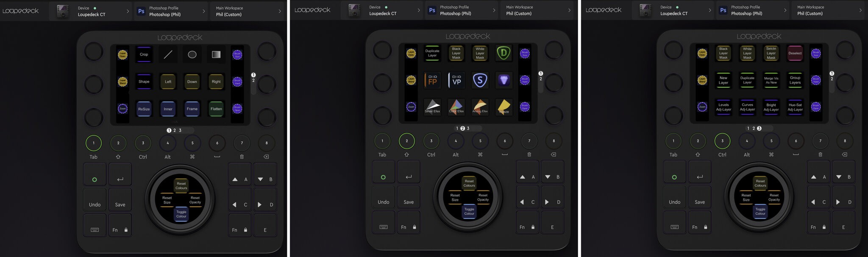868x257 pixels.
Task: Toggle round button 3 in the right panel
Action: pos(722,141)
